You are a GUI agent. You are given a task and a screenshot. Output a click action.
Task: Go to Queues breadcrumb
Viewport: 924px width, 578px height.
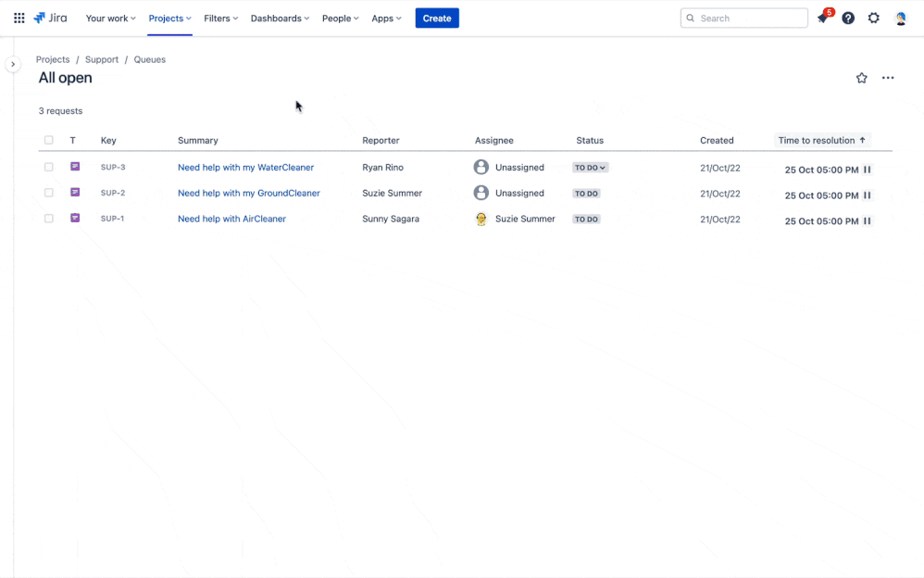coord(150,59)
